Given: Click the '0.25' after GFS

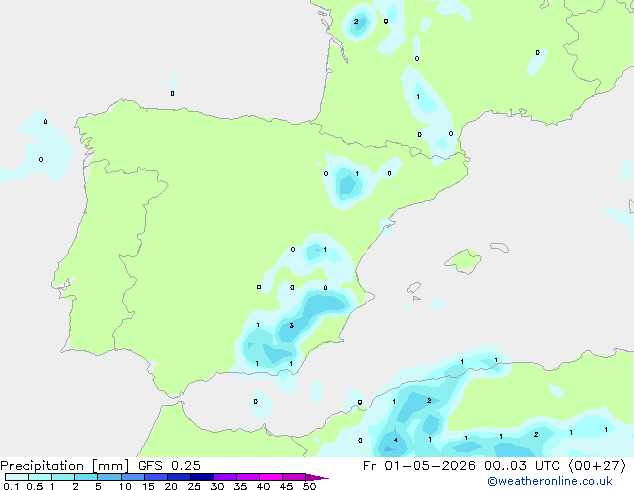Looking at the screenshot, I should click(186, 466).
